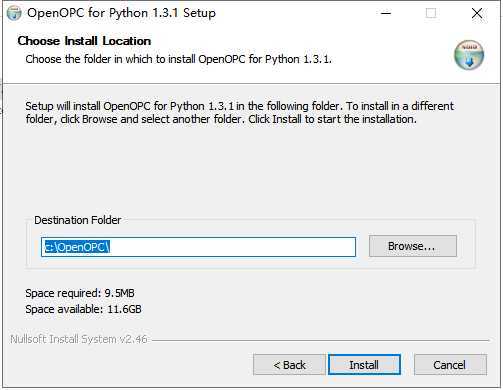503x390 pixels.
Task: Click the "Destination Folder" group label
Action: point(78,220)
